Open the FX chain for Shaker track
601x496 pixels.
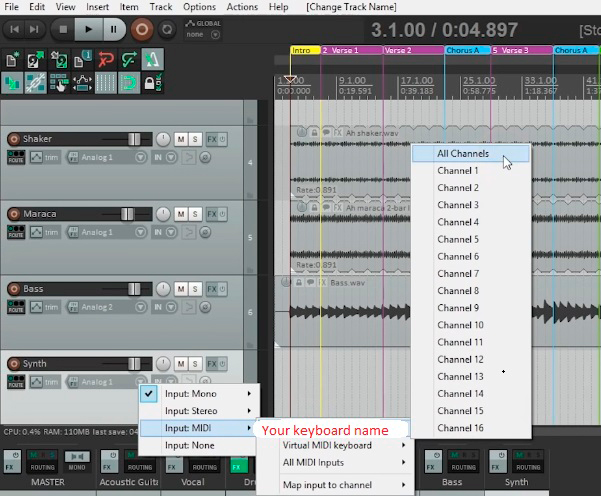coord(212,139)
